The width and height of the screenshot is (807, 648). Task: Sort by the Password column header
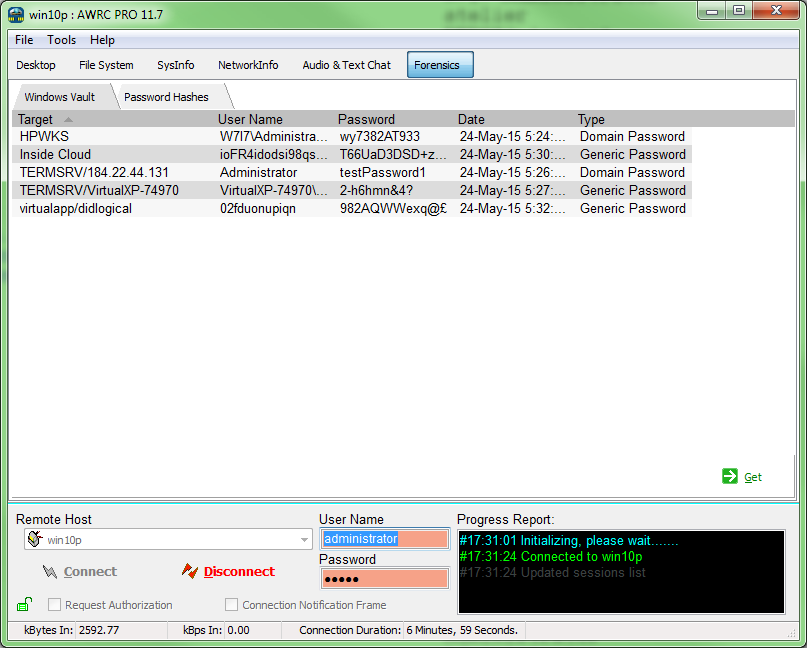tap(366, 119)
